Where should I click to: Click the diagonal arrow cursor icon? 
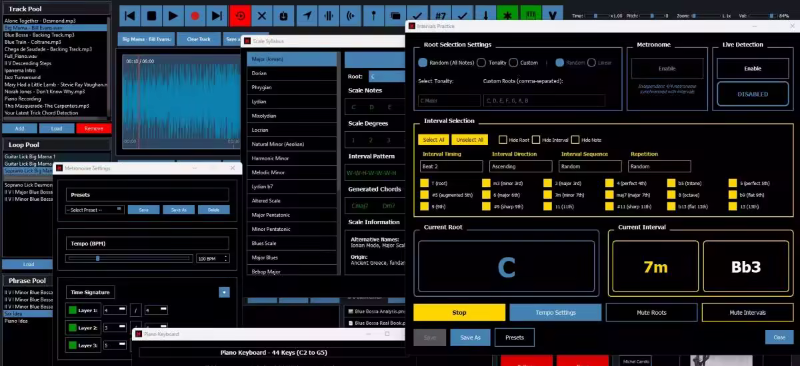307,16
